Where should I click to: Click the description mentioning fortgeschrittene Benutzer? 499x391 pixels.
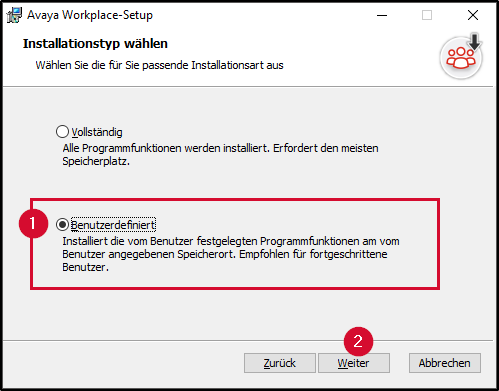231,254
